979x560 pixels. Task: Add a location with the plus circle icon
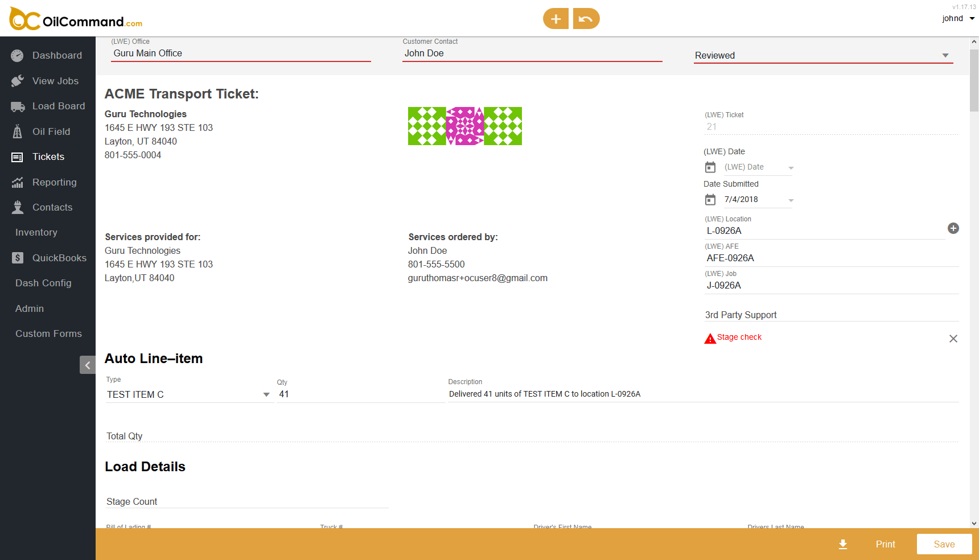(953, 228)
